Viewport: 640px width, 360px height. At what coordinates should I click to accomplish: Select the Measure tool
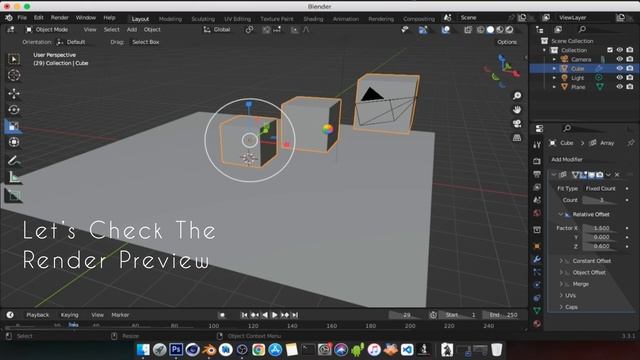point(14,177)
